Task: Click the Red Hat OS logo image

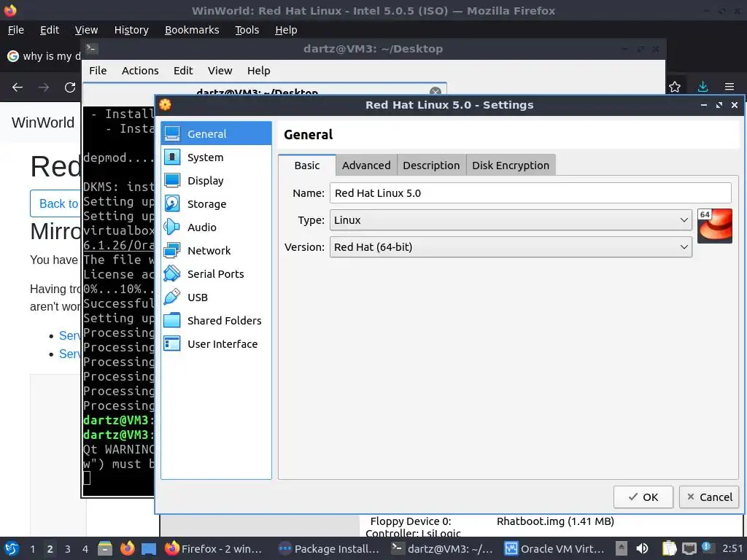Action: point(715,226)
